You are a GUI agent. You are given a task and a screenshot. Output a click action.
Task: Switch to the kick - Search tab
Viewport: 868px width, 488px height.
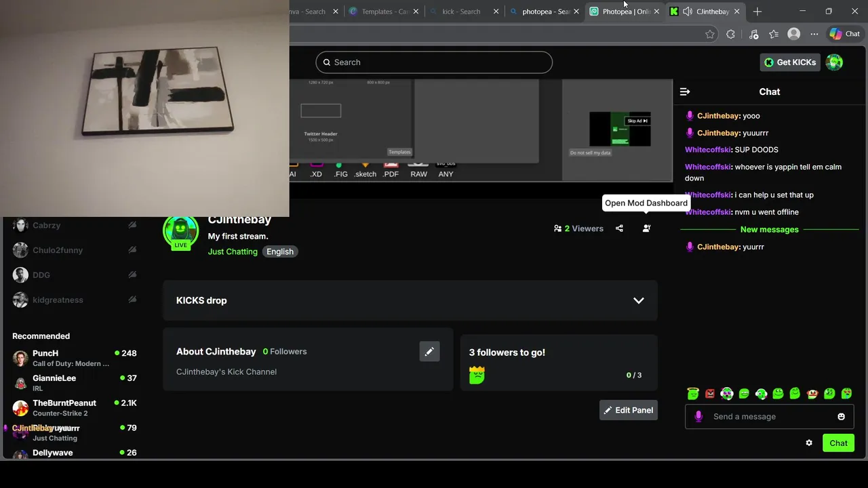[464, 12]
